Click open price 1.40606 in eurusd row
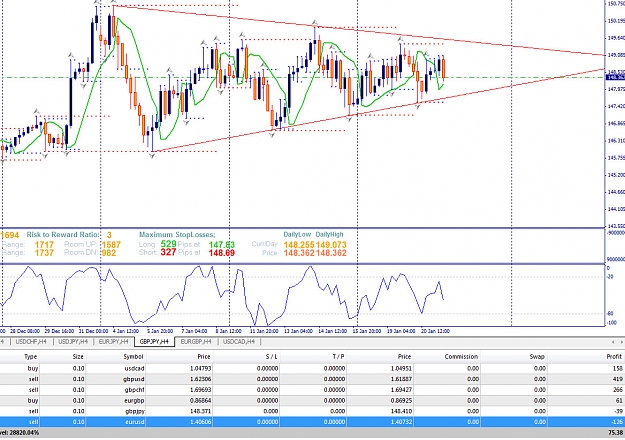This screenshot has height=440, width=625. click(x=201, y=422)
